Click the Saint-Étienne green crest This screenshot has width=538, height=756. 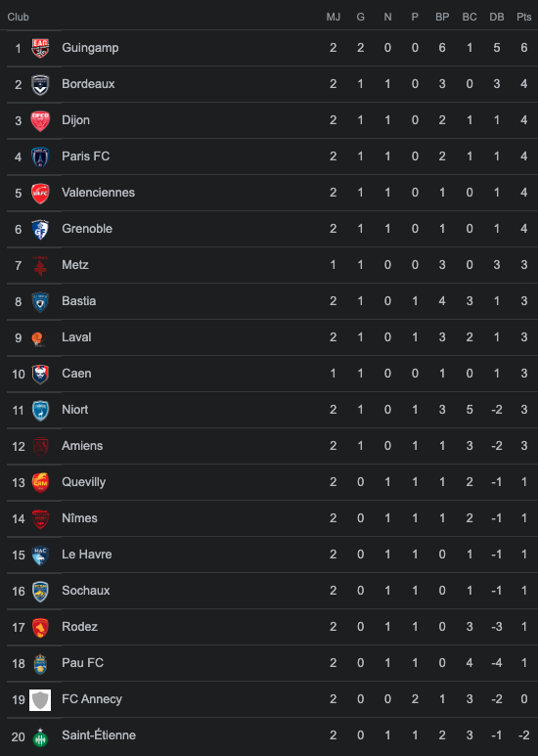pos(40,736)
